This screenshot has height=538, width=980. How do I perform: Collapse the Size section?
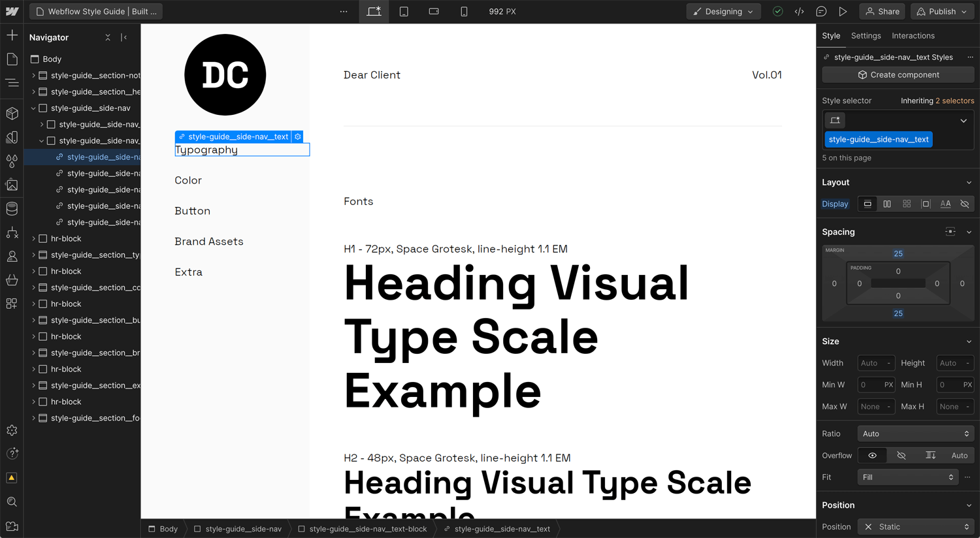pyautogui.click(x=969, y=341)
